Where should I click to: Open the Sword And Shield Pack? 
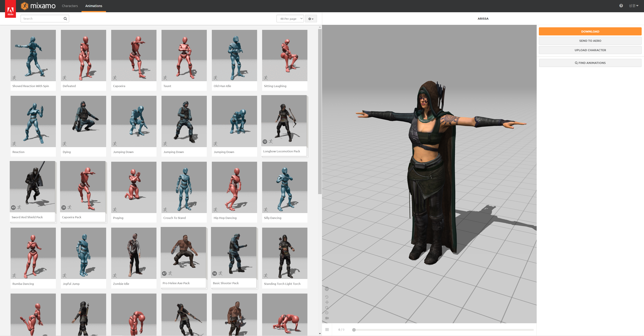(33, 192)
